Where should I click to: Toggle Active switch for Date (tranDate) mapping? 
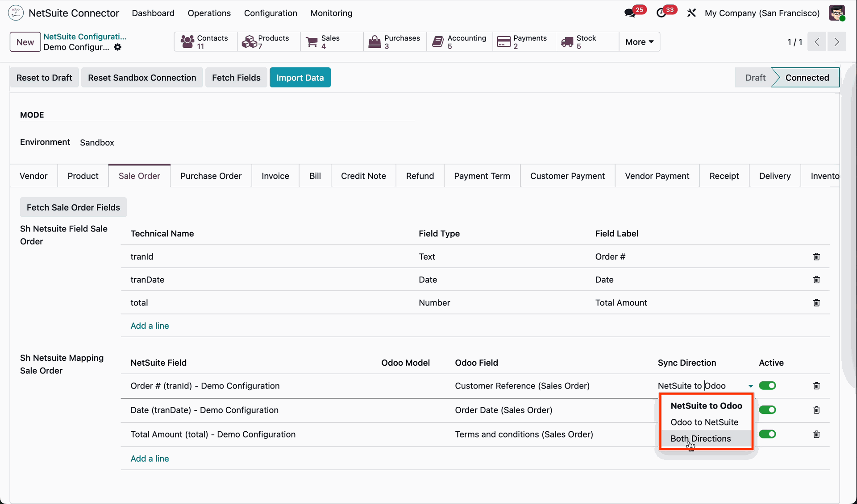[767, 409]
